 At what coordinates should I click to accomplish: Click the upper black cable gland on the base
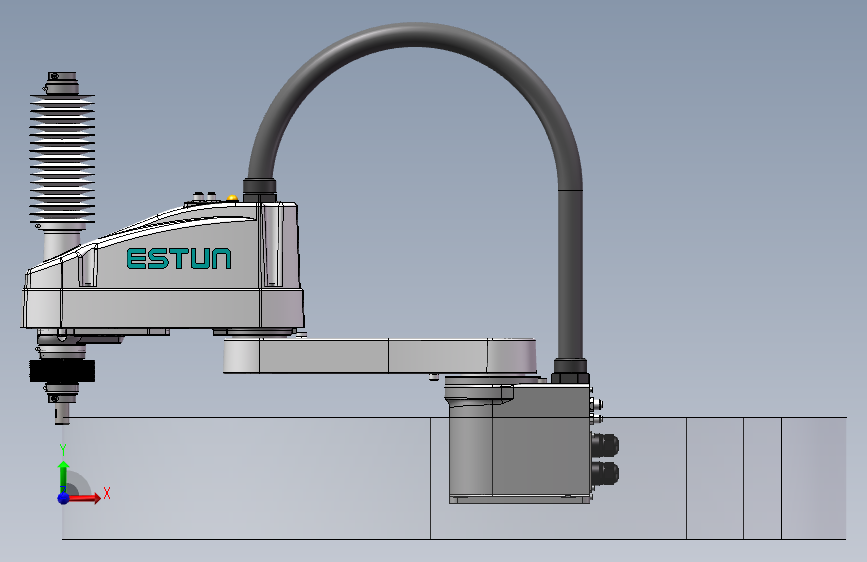605,445
